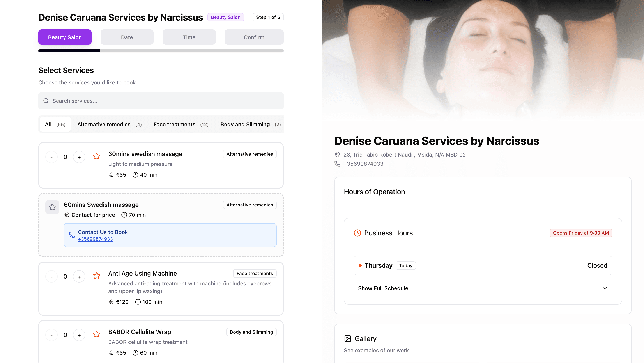Open the Anti Age Using Machine title

[143, 273]
